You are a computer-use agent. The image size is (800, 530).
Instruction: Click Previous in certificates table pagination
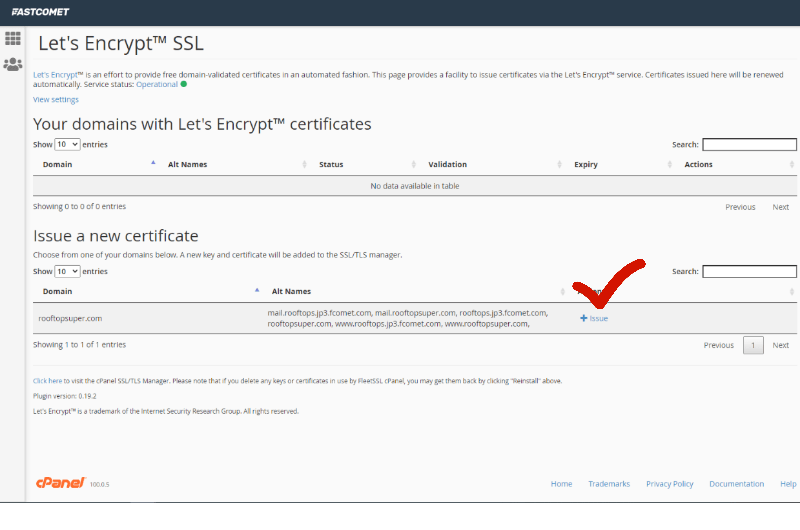click(740, 207)
